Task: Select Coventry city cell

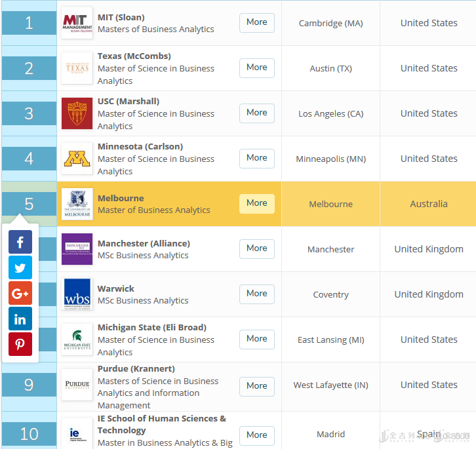Action: [330, 294]
